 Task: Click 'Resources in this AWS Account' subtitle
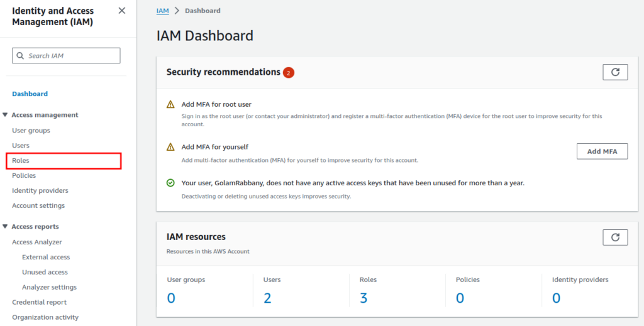point(208,251)
